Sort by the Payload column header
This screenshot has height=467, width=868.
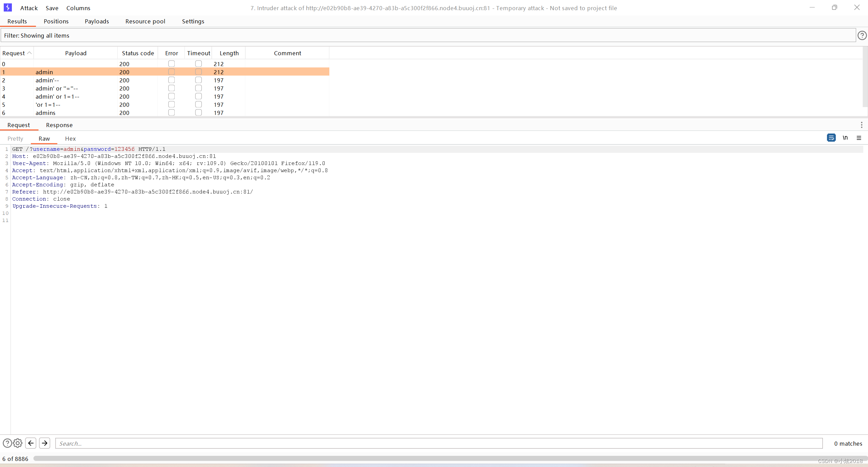click(76, 53)
